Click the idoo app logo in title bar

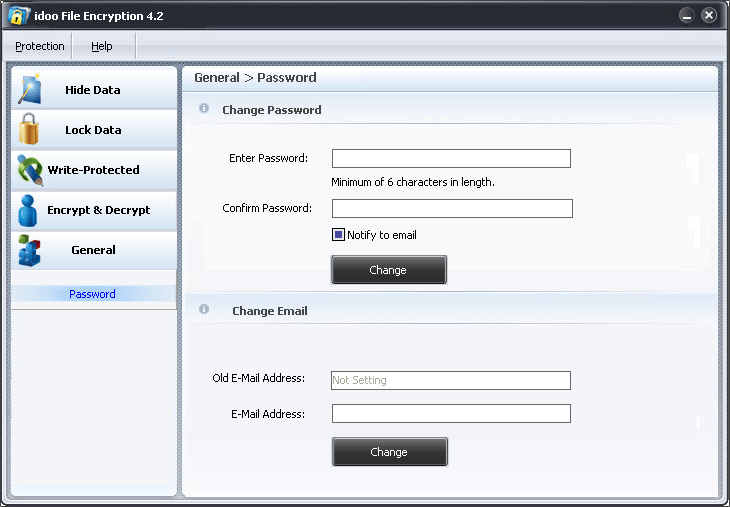click(18, 15)
